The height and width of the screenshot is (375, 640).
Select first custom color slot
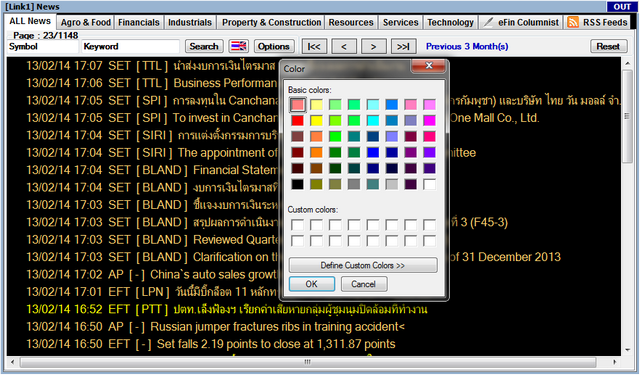(x=298, y=224)
